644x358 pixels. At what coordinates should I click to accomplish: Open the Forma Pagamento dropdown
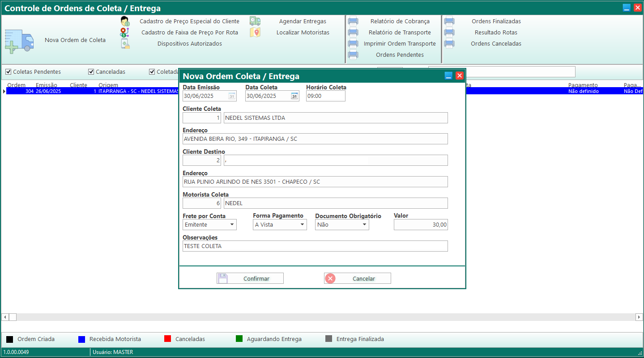[302, 225]
